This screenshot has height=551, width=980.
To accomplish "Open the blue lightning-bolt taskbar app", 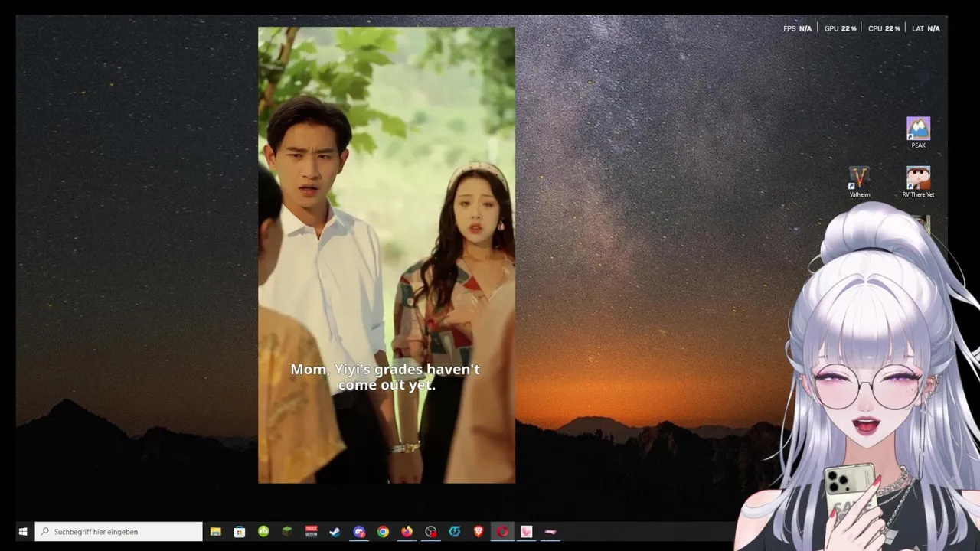I will point(455,531).
